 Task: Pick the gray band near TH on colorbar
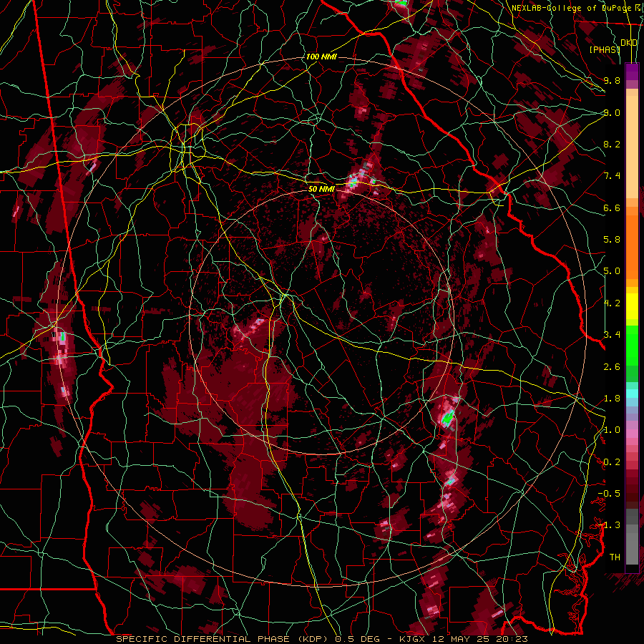(x=632, y=550)
